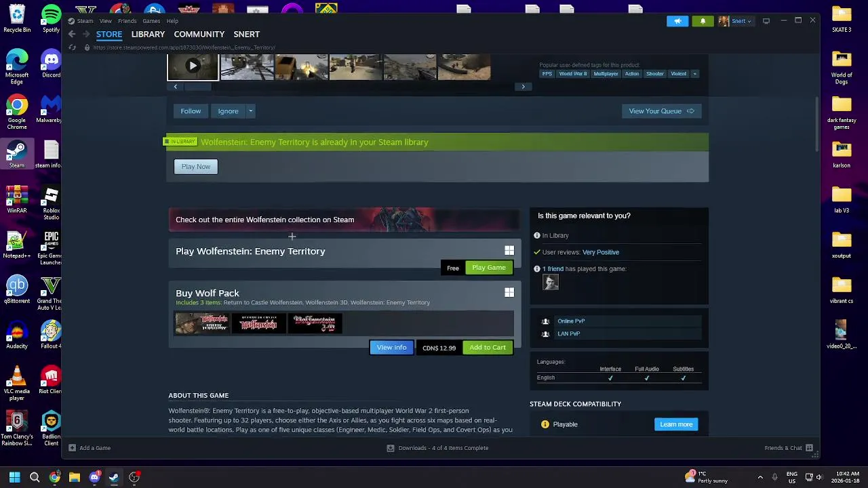
Task: Open the SNERT profile tab
Action: tap(246, 34)
